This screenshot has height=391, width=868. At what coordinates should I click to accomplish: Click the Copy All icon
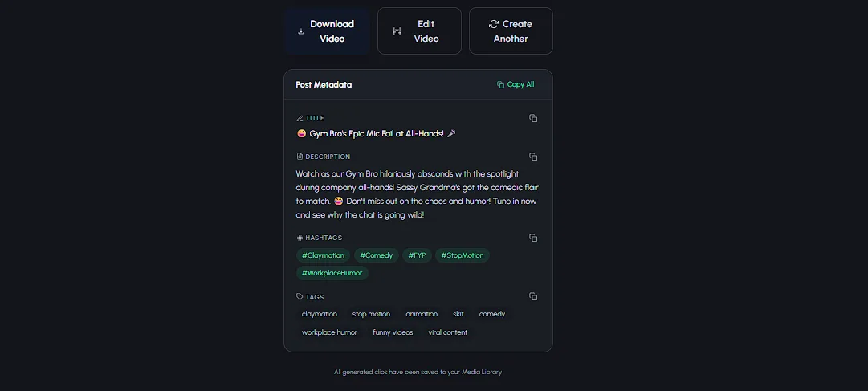coord(500,85)
